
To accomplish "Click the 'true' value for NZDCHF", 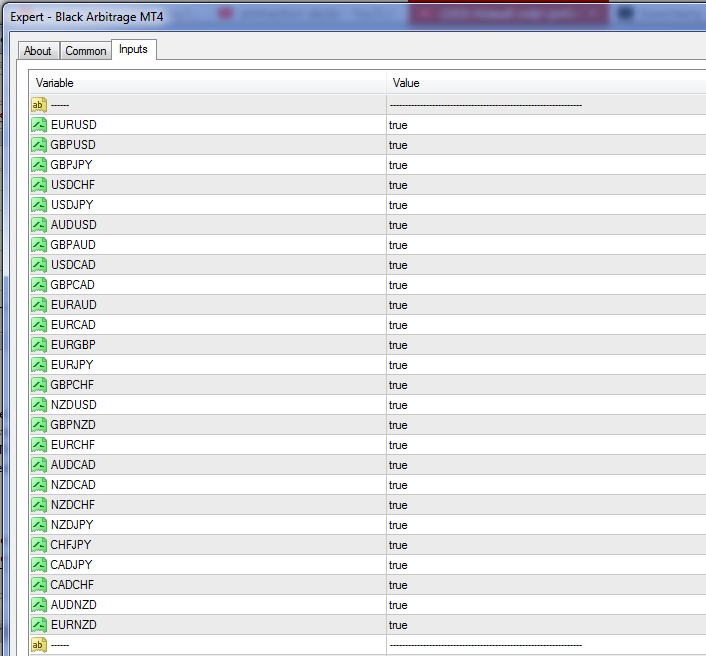I will [x=398, y=505].
